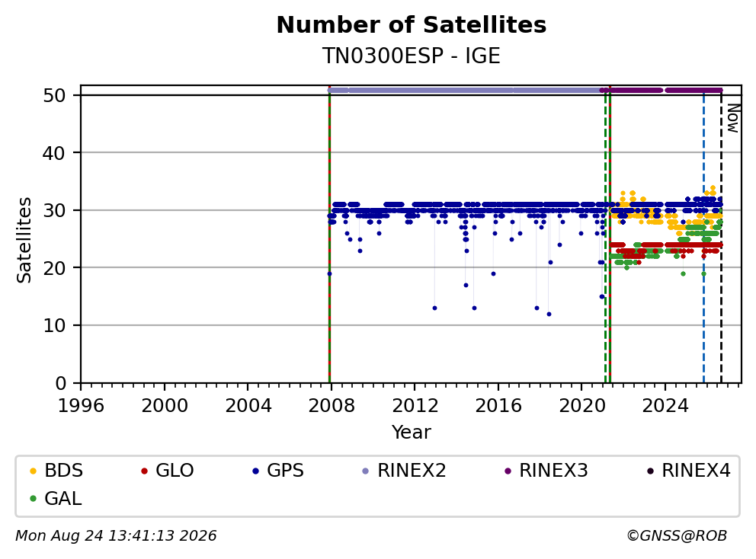Click the timestamp Mon Aug 24 13:41:13 2026
The height and width of the screenshot is (559, 756).
click(x=116, y=536)
